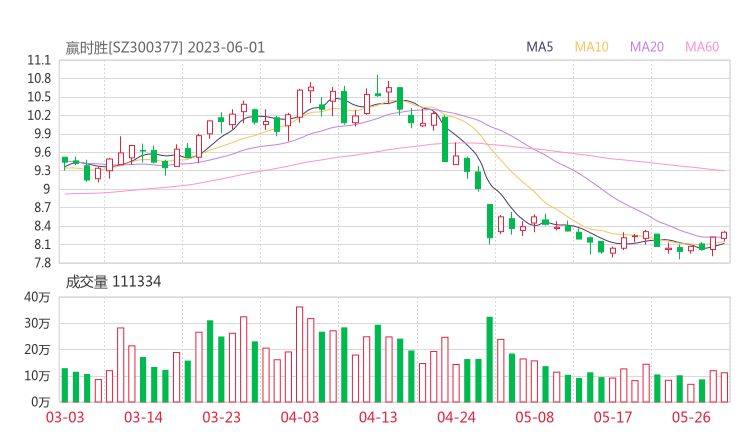Viewport: 740px width, 440px height.
Task: Click the 10.2 price axis value
Action: coord(39,116)
